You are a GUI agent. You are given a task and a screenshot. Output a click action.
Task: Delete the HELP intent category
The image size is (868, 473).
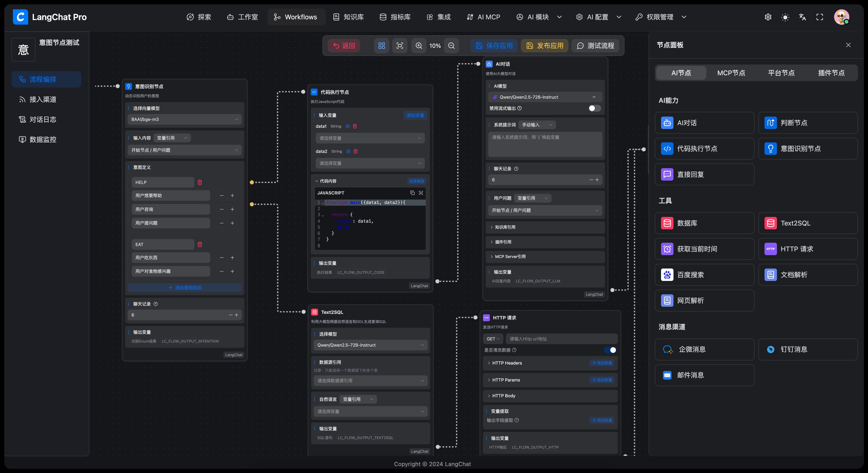click(200, 182)
